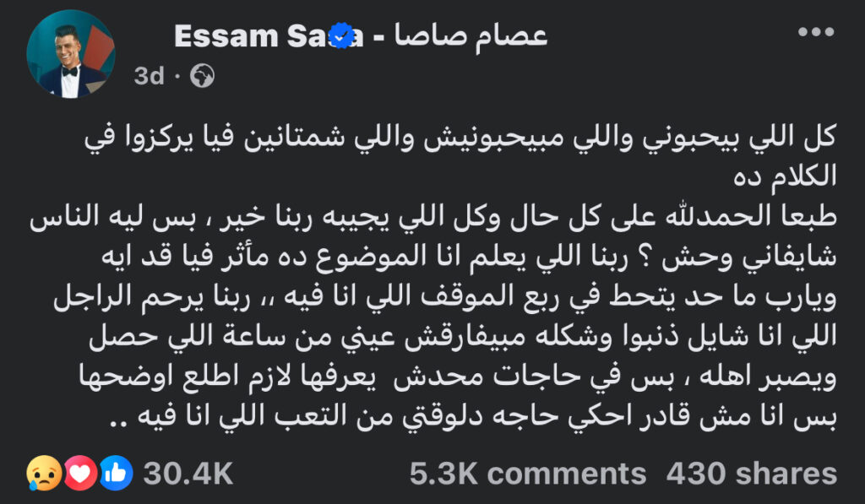Screen dimensions: 865x504
Task: View the 30.4K reactions list
Action: (188, 474)
